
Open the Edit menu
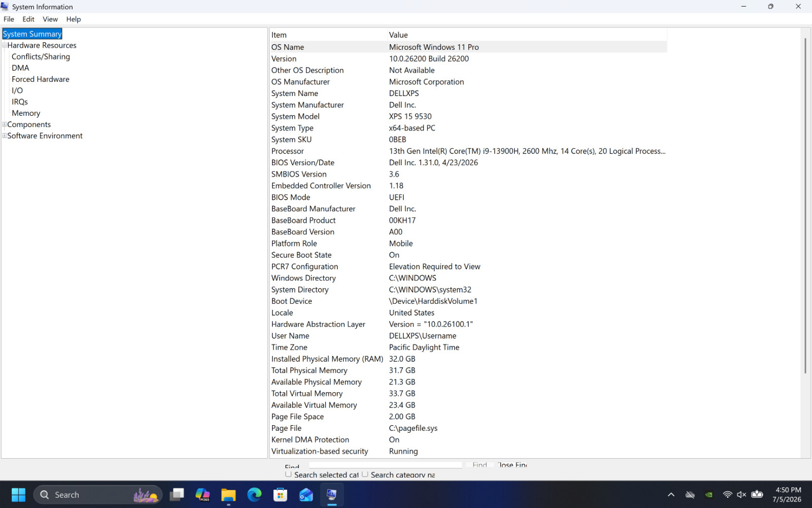[x=28, y=19]
